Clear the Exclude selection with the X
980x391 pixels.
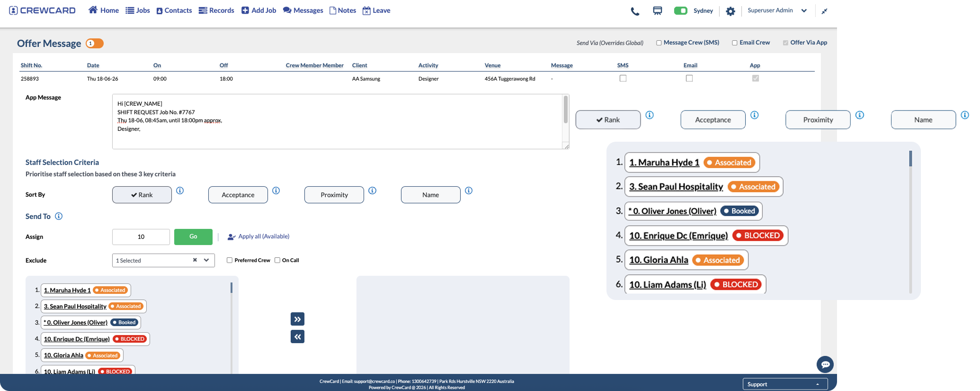click(195, 260)
